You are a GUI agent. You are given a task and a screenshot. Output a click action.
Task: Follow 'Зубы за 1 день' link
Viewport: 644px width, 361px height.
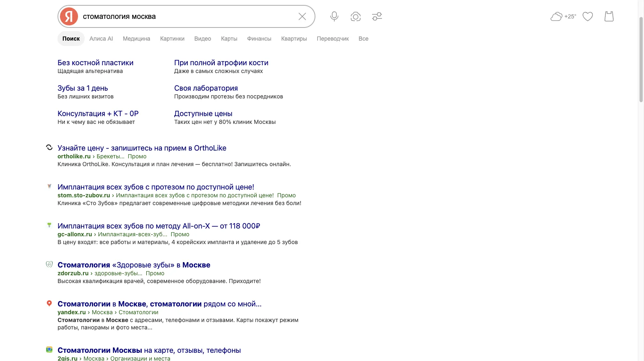point(83,88)
